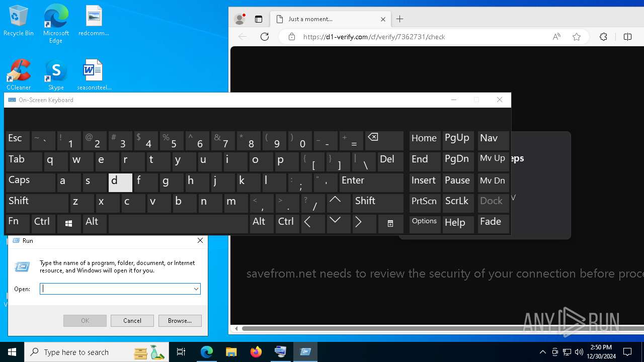Toggle Fn key on On-Screen Keyboard
This screenshot has width=644, height=362.
click(x=18, y=223)
